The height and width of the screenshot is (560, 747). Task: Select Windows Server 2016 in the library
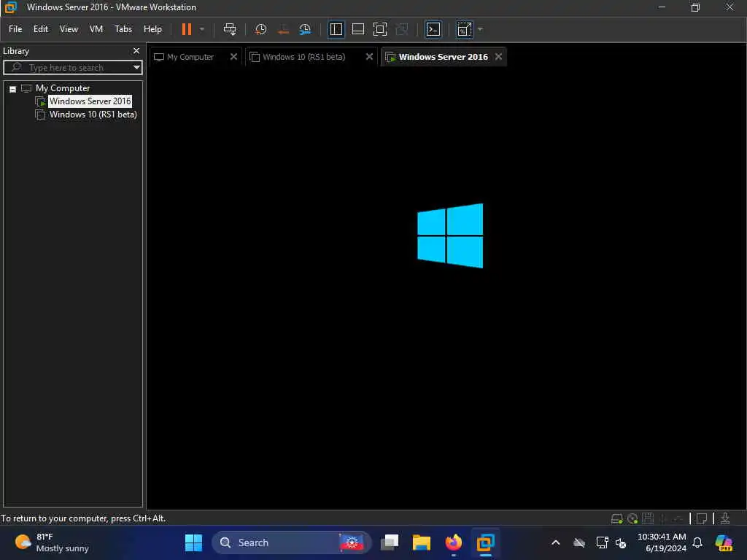[90, 101]
